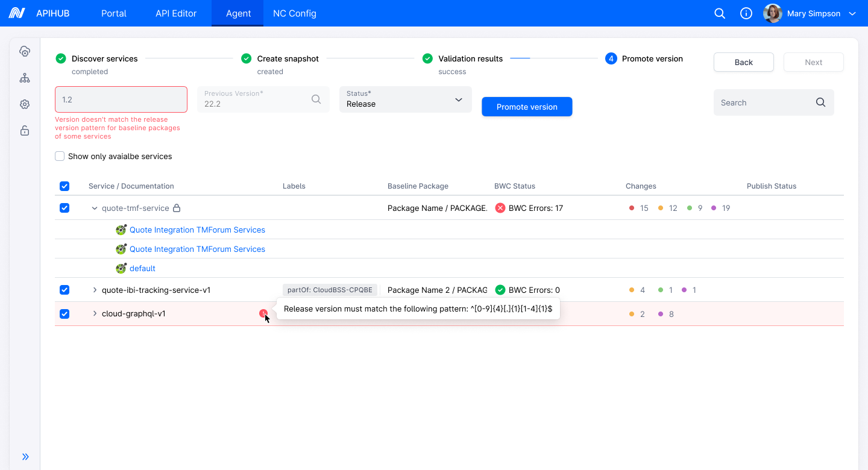Screen dimensions: 868x470
Task: Click the APIHUB logo icon
Action: 17,13
